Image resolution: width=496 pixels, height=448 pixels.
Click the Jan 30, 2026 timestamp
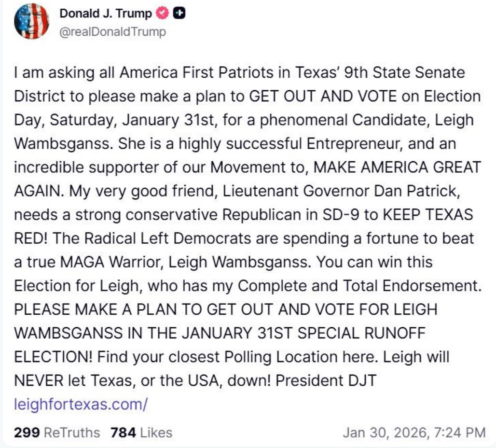point(414,432)
